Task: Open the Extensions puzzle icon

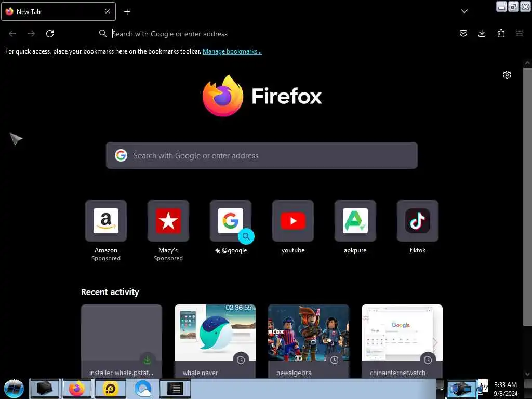Action: (x=501, y=33)
